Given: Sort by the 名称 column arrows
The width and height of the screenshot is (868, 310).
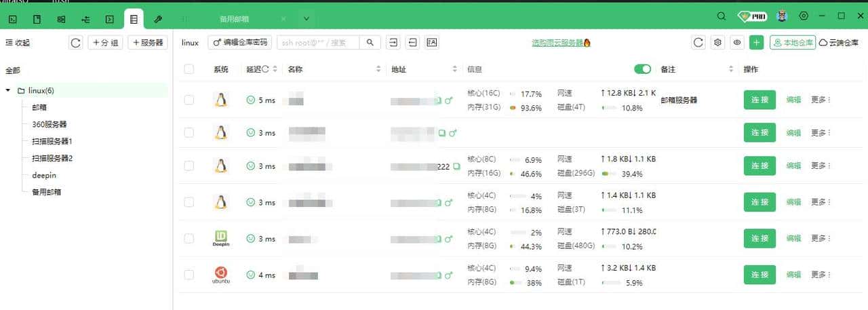Looking at the screenshot, I should click(378, 69).
